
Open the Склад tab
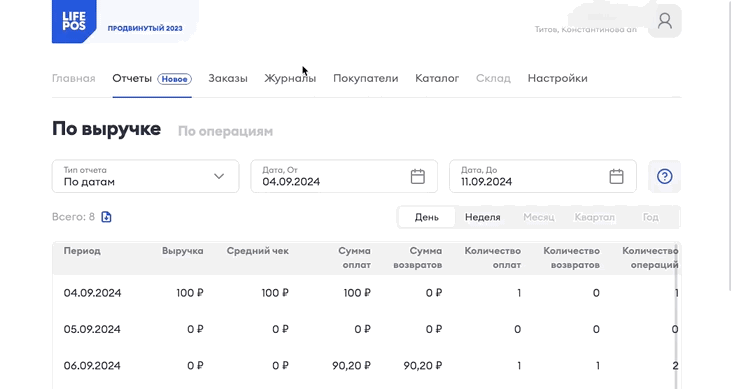[493, 78]
